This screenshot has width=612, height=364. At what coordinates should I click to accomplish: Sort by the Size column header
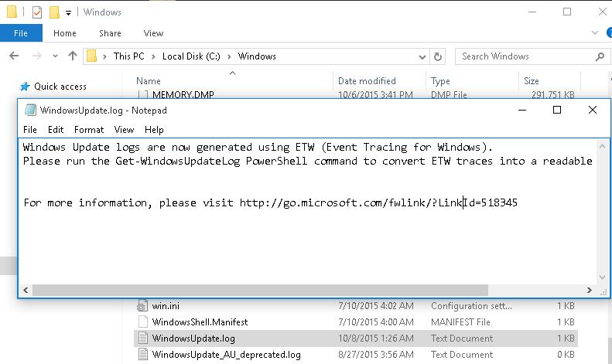(532, 81)
